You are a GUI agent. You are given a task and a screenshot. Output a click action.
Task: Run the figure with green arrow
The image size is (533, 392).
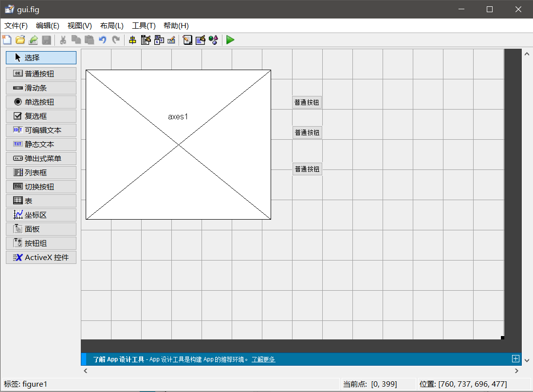[230, 40]
